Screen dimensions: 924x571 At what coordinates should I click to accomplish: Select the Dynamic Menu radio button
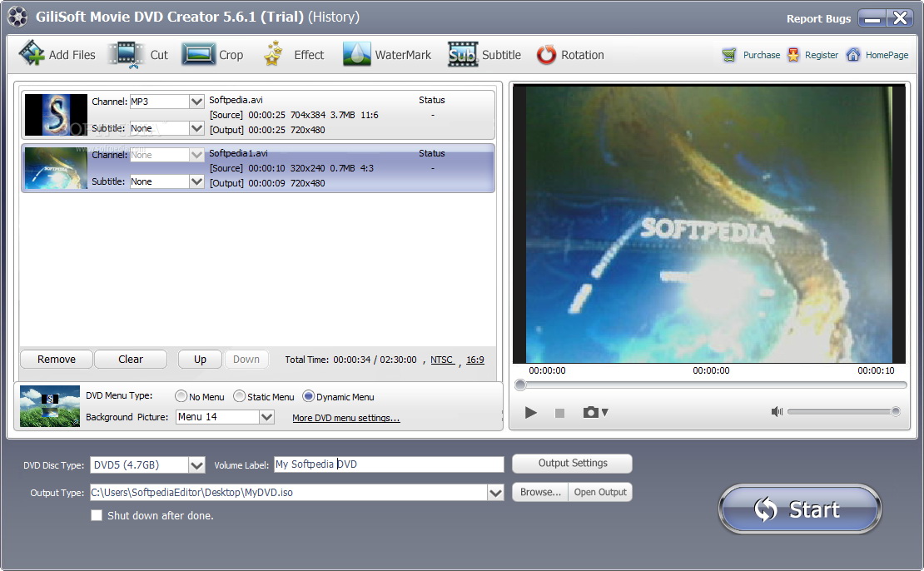click(x=308, y=396)
